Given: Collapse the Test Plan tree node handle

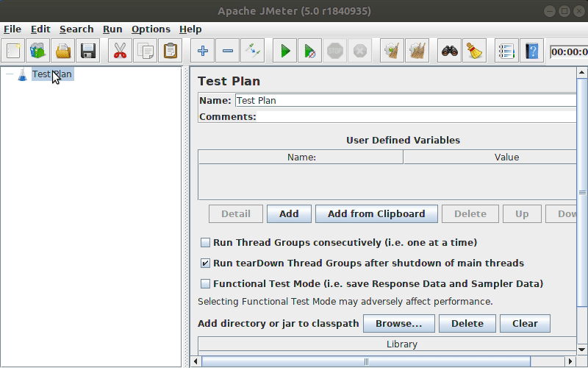Looking at the screenshot, I should click(10, 74).
